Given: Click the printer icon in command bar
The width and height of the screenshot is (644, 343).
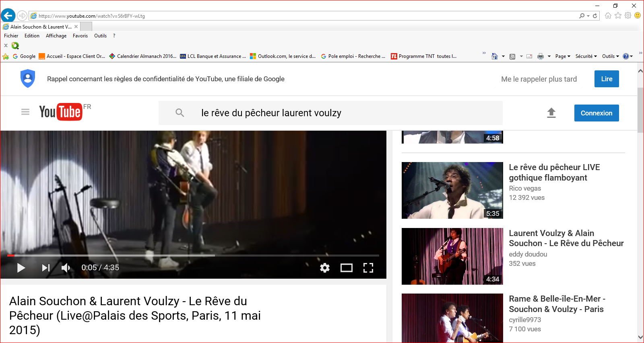Looking at the screenshot, I should tap(541, 56).
